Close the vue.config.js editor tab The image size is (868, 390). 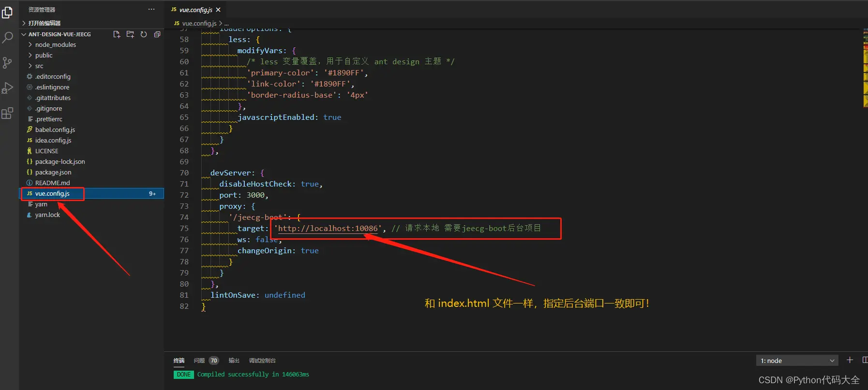(218, 10)
